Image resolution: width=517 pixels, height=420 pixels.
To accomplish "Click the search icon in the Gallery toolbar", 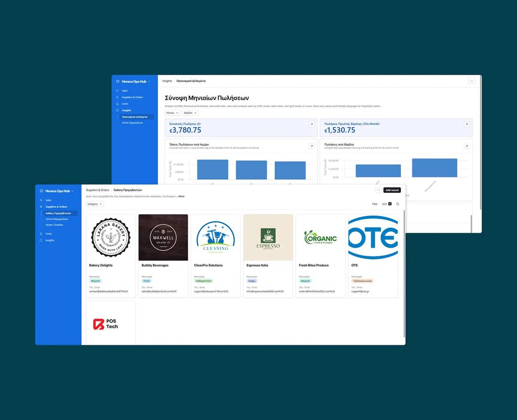I will click(398, 204).
